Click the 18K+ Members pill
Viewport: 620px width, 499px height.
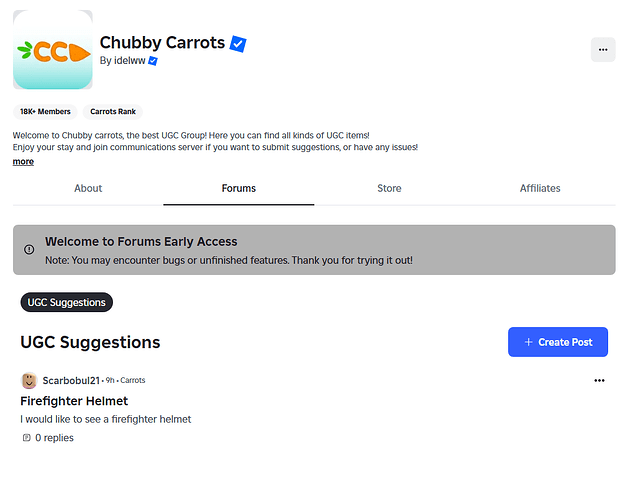45,112
